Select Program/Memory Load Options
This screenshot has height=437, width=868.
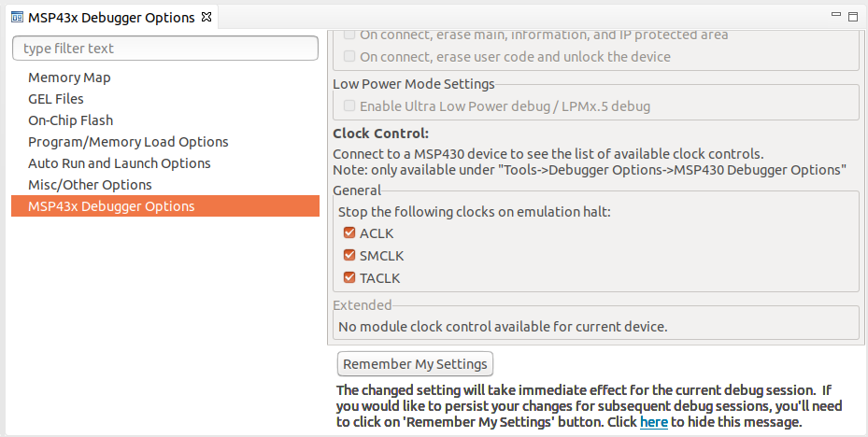pos(128,142)
